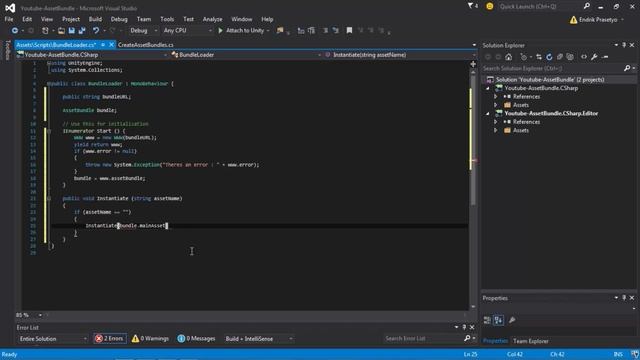Open the Debug configuration dropdown

pyautogui.click(x=143, y=31)
